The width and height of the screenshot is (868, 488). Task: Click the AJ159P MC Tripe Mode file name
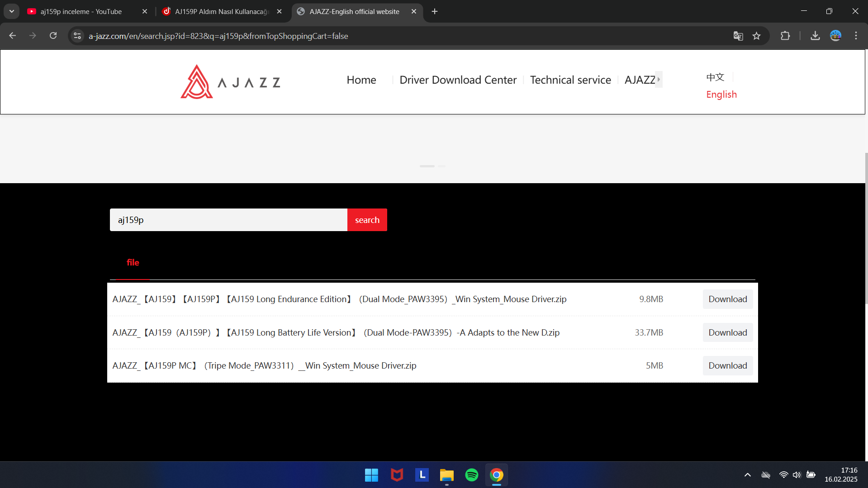(x=264, y=366)
